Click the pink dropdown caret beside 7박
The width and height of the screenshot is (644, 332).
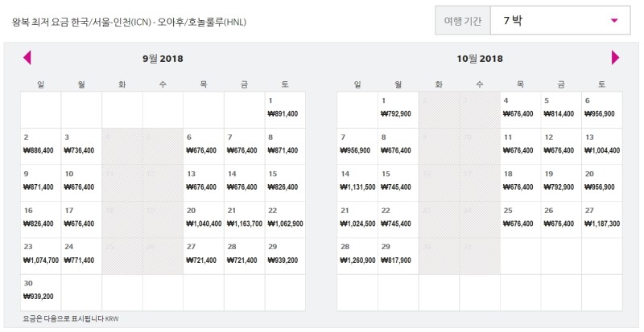pyautogui.click(x=614, y=20)
